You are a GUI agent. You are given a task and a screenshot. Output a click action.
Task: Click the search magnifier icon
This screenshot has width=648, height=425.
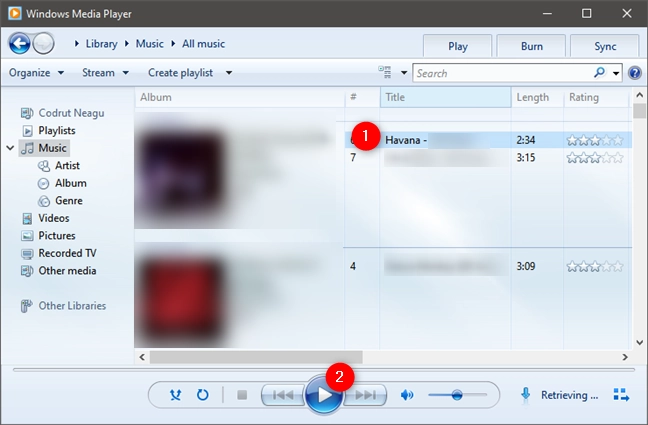[x=599, y=73]
